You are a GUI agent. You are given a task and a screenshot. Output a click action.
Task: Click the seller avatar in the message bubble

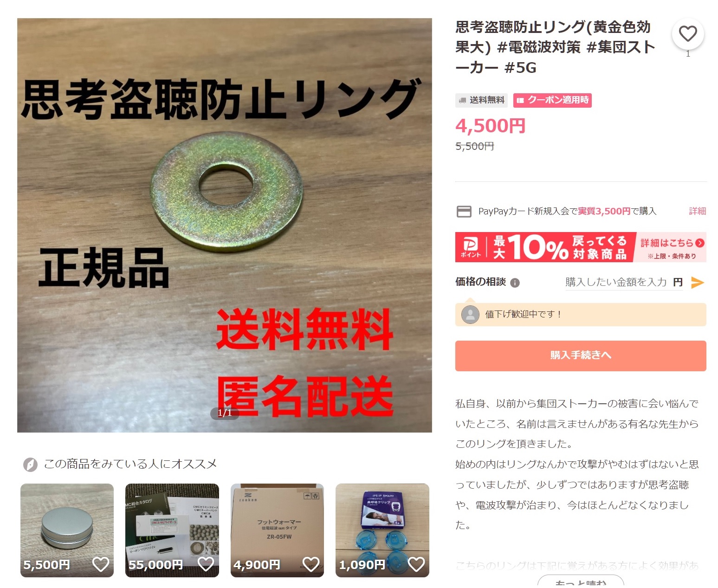click(x=470, y=314)
